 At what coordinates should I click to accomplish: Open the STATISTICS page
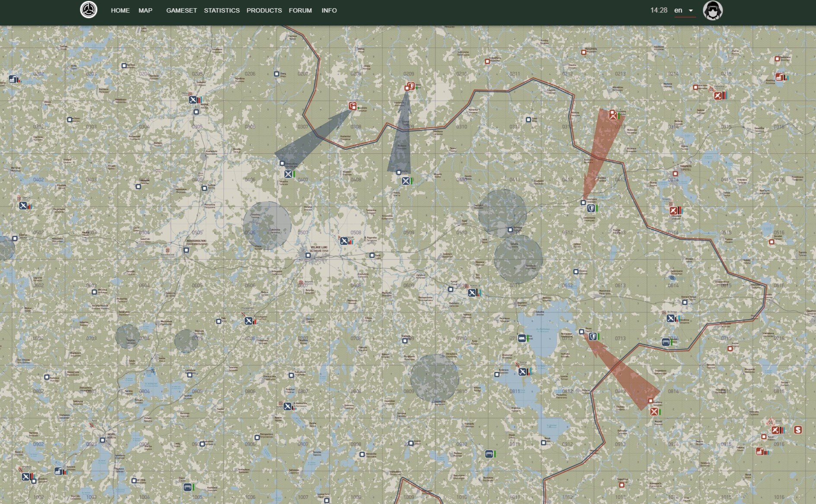click(222, 10)
